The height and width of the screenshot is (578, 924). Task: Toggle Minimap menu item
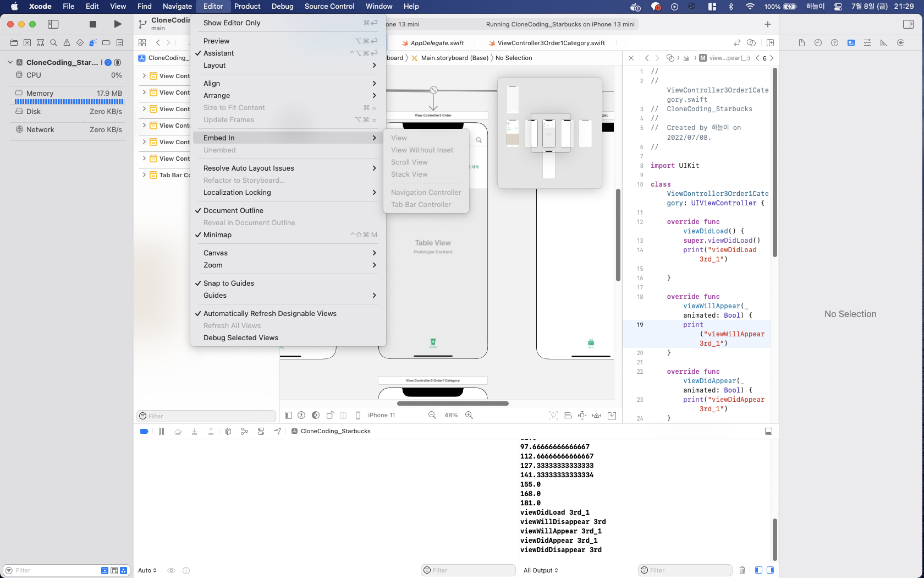288,235
